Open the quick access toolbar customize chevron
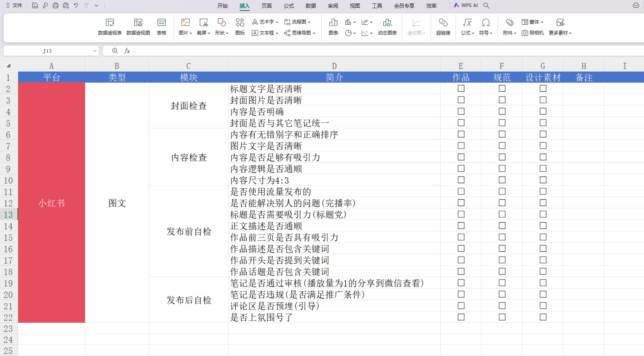Screen dimensions: 644x356 (x=96, y=6)
